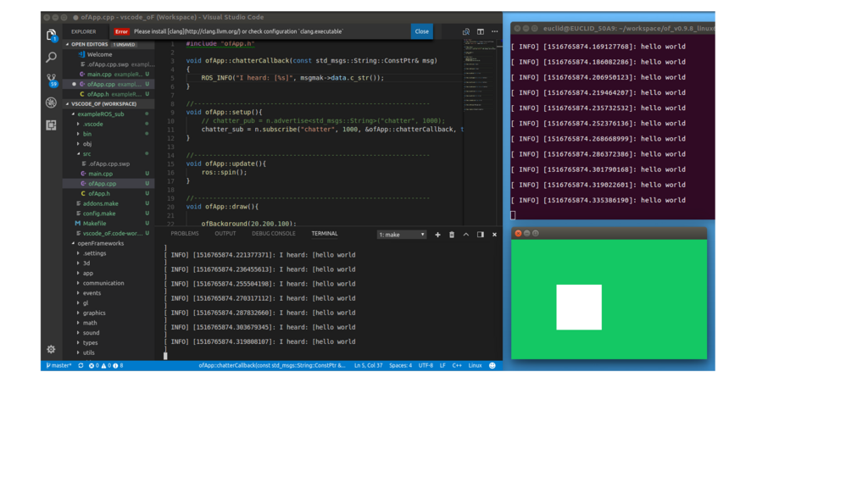Maximize the panel with the chevron icon

(x=466, y=235)
